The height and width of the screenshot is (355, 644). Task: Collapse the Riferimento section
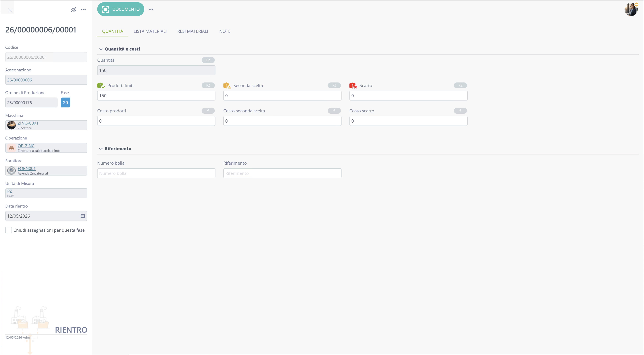coord(101,149)
